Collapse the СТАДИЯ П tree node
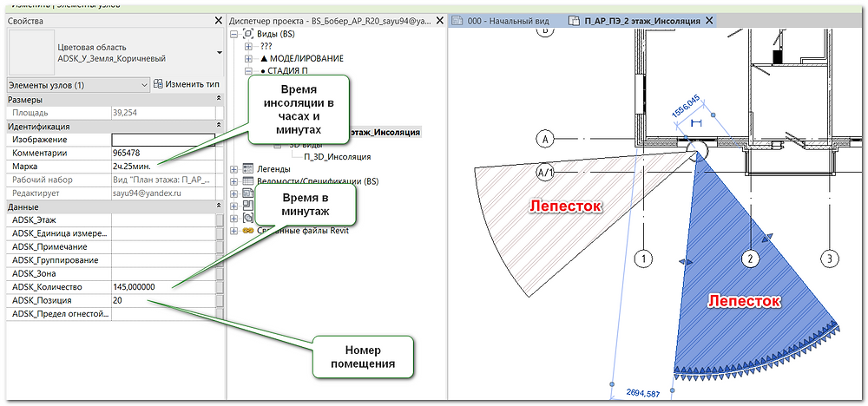 point(248,71)
